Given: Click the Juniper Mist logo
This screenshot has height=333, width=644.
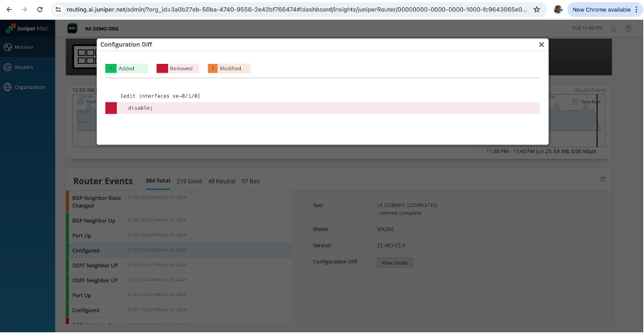Looking at the screenshot, I should pyautogui.click(x=28, y=28).
